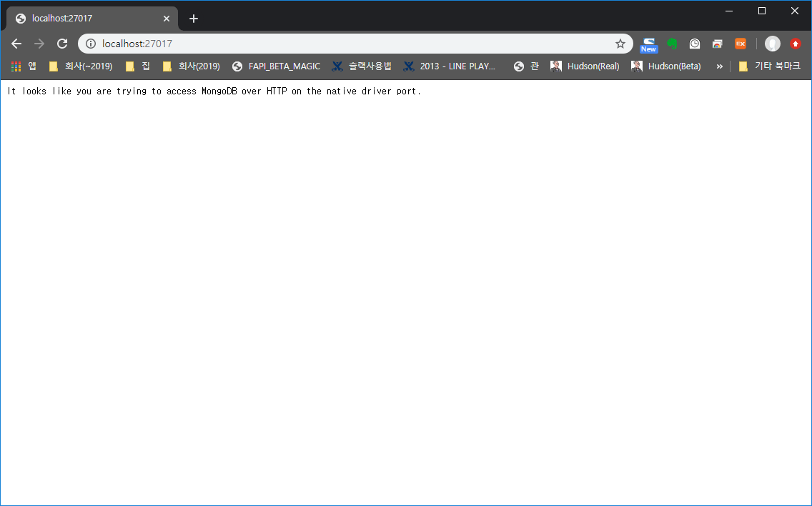
Task: Click the forward navigation arrow
Action: tap(39, 44)
